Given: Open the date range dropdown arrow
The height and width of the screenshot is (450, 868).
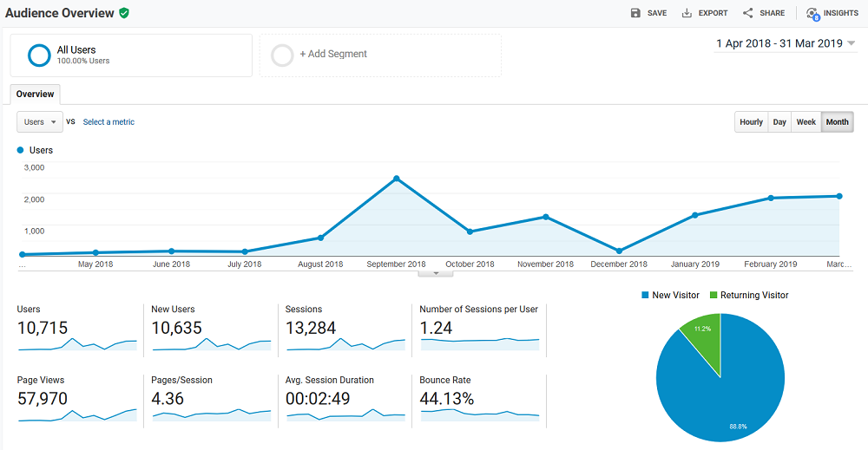Looking at the screenshot, I should [x=851, y=43].
